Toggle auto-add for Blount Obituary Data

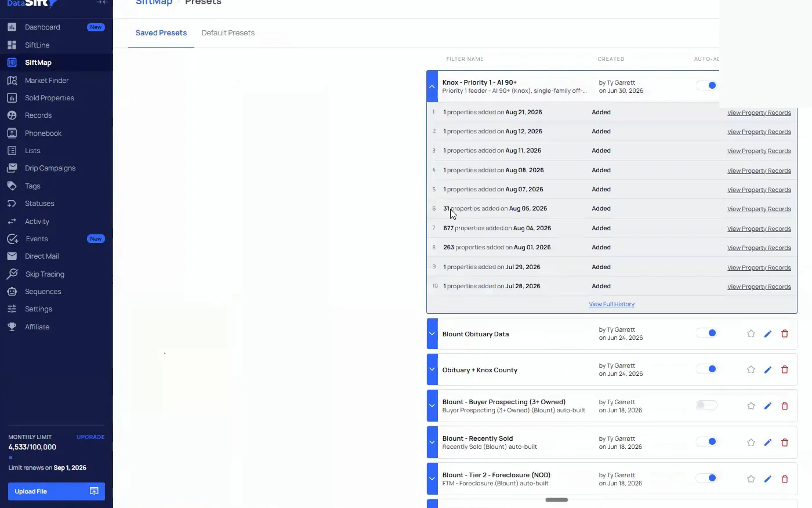706,333
